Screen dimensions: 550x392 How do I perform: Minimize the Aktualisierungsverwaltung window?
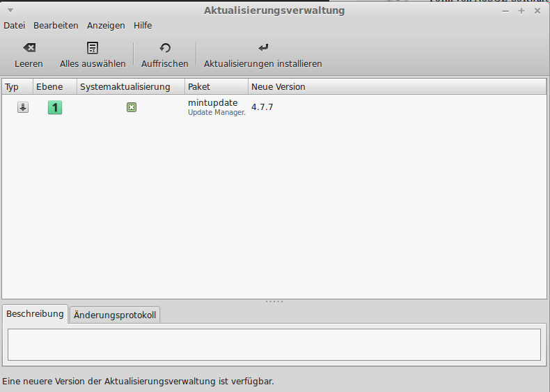(x=505, y=11)
